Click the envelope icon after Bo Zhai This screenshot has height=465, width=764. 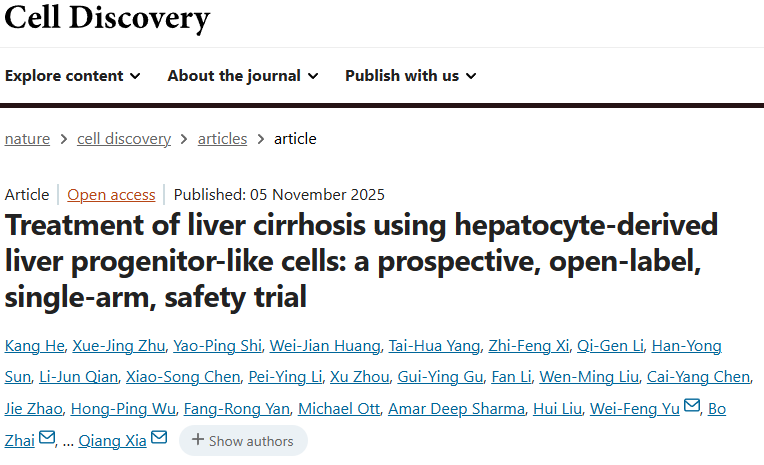click(x=47, y=438)
